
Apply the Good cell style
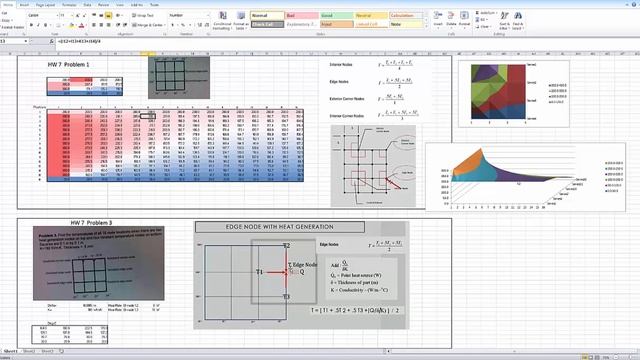pos(336,16)
